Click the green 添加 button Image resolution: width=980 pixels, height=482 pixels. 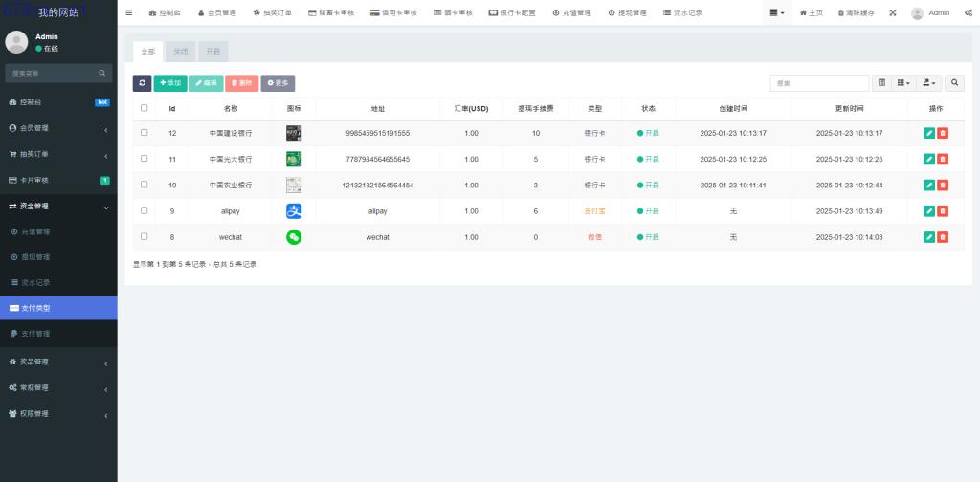pos(170,83)
